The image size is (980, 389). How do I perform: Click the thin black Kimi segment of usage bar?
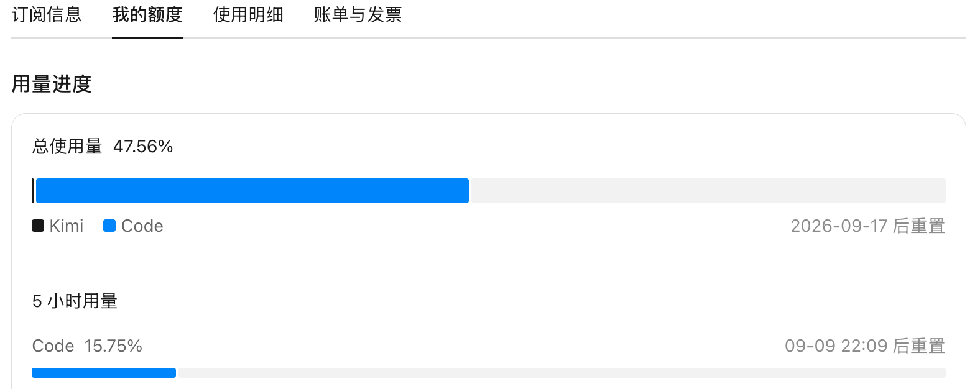point(33,191)
